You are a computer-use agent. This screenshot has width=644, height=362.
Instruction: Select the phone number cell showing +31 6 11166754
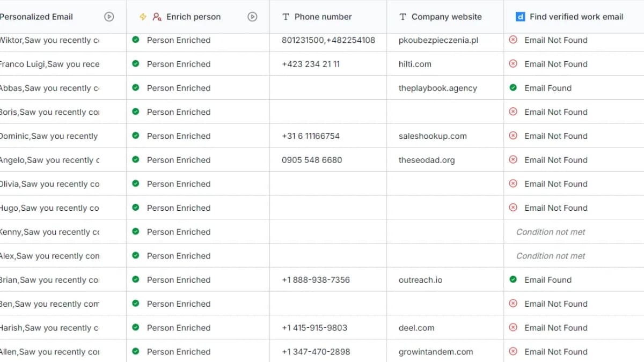tap(310, 136)
